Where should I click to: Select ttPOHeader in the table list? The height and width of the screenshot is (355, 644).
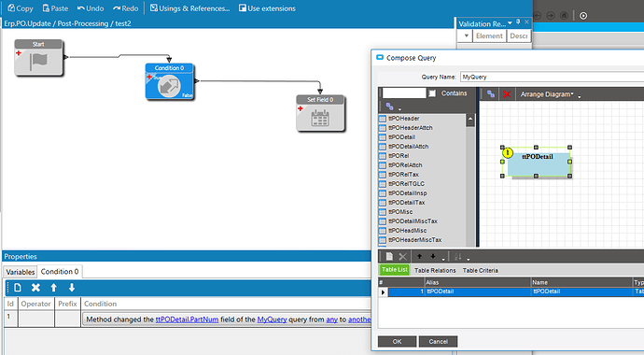[404, 119]
